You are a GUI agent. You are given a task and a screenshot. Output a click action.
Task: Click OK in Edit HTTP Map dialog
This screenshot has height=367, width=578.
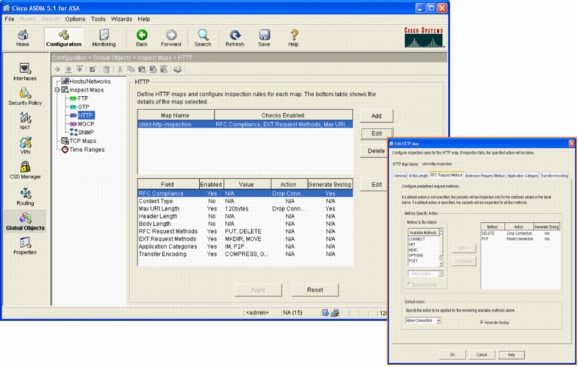point(452,354)
